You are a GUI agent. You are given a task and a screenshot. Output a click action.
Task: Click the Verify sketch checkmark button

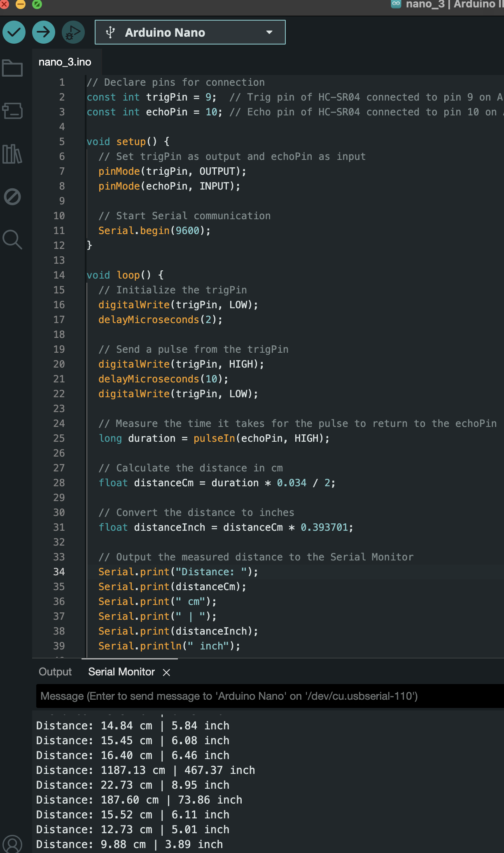[x=14, y=32]
